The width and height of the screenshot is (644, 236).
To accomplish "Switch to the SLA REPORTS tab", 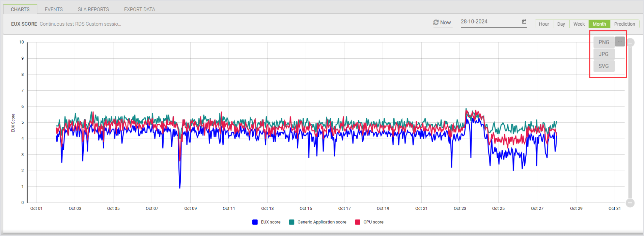I will click(93, 9).
